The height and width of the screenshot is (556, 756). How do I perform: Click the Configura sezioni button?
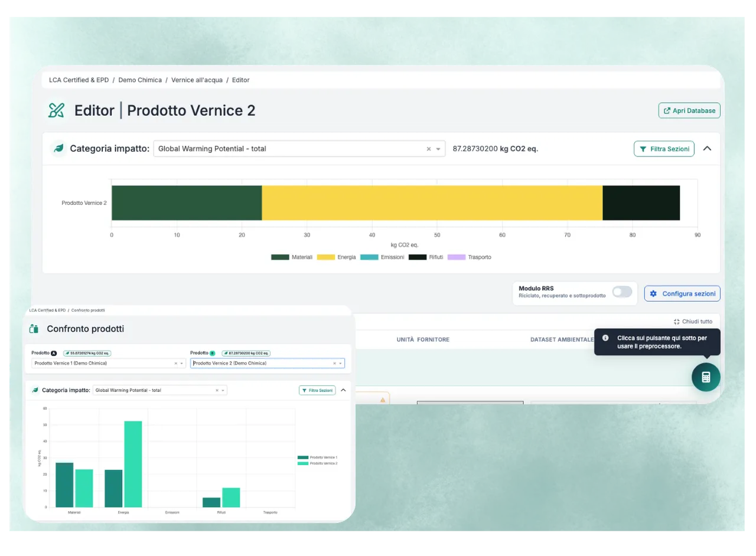click(682, 293)
